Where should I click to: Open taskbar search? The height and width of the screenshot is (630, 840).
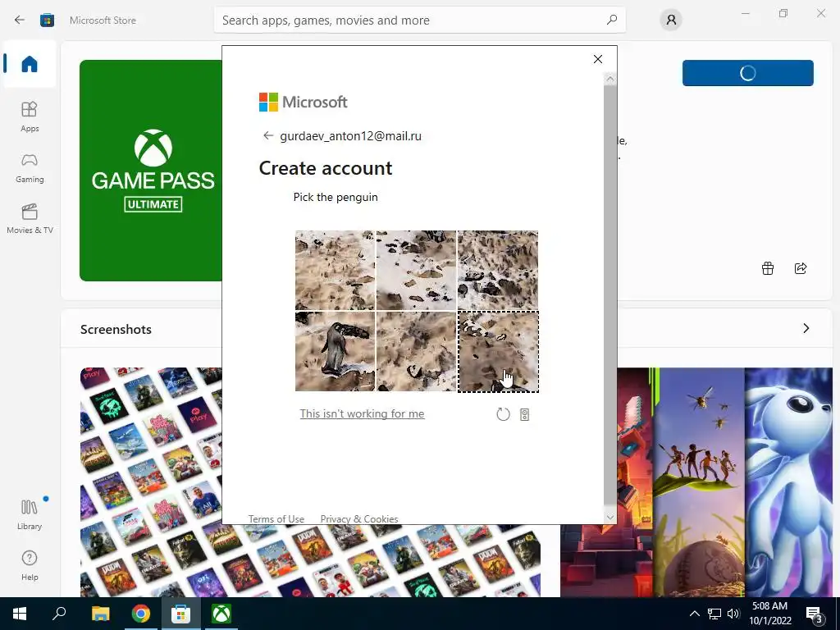pos(59,614)
